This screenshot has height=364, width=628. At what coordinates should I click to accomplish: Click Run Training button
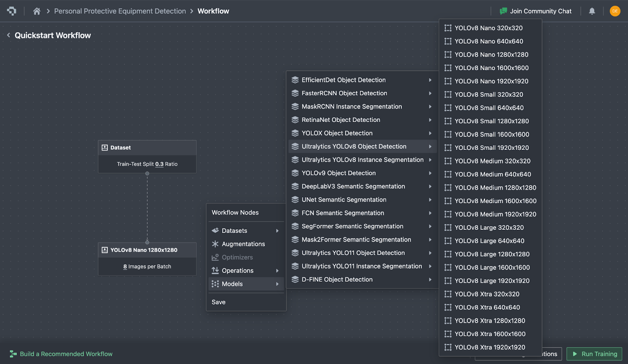594,354
